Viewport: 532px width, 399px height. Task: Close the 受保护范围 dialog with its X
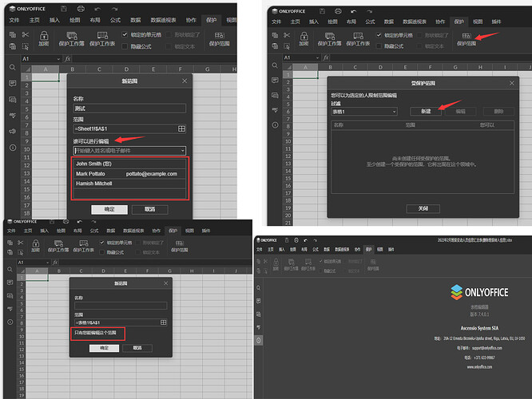pos(512,83)
